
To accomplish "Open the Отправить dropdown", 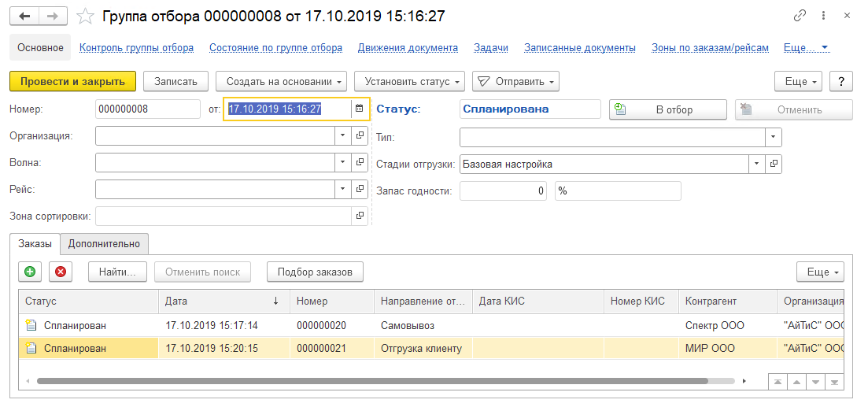I will (x=516, y=81).
